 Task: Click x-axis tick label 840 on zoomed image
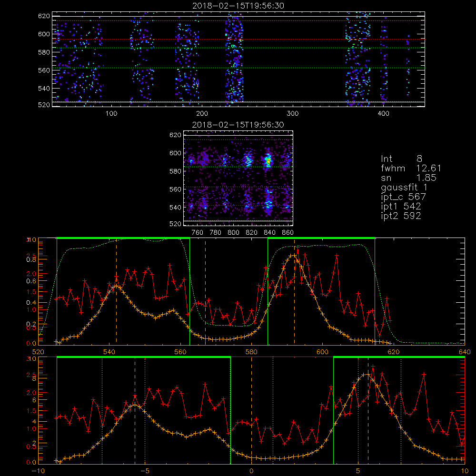[269, 233]
